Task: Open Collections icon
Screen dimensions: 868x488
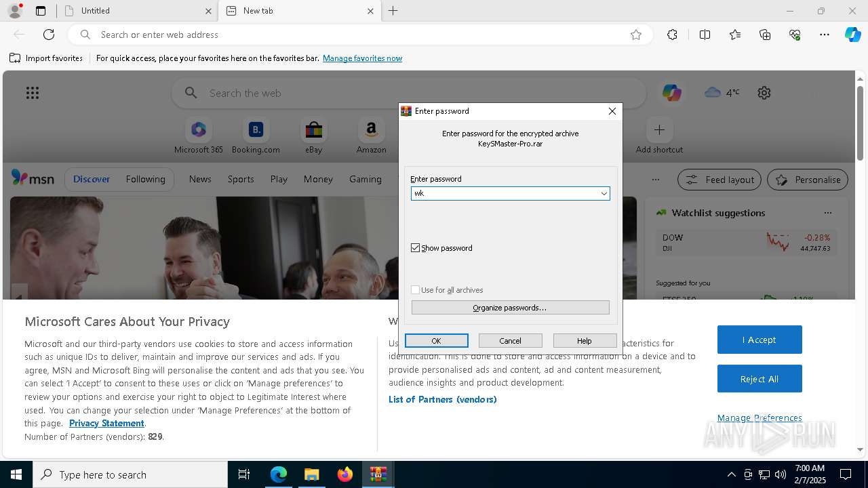Action: (x=765, y=35)
